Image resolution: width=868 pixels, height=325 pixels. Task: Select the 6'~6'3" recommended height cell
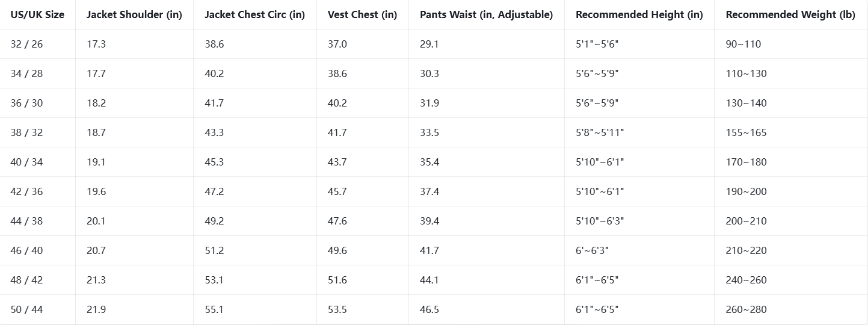592,250
